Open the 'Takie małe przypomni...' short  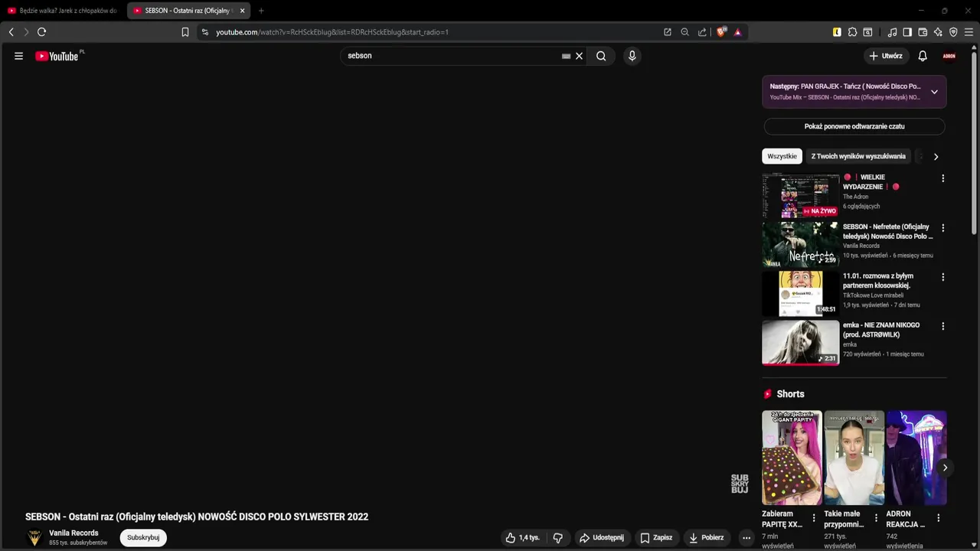(x=854, y=458)
